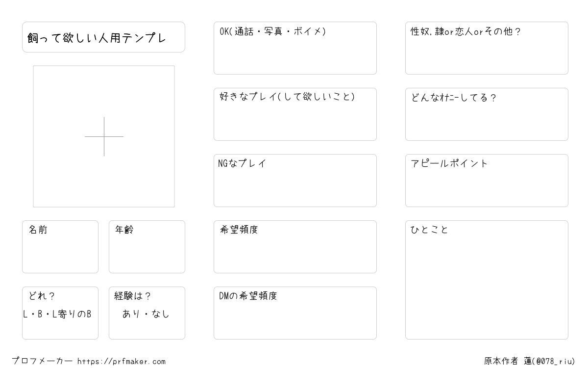The image size is (588, 368).
Task: Open the https://prfmaker.com link
Action: click(x=122, y=361)
